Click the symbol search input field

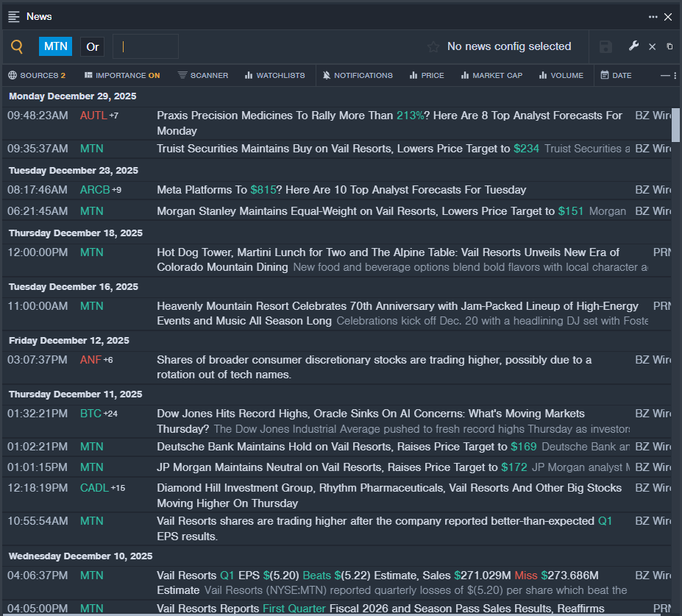click(146, 46)
